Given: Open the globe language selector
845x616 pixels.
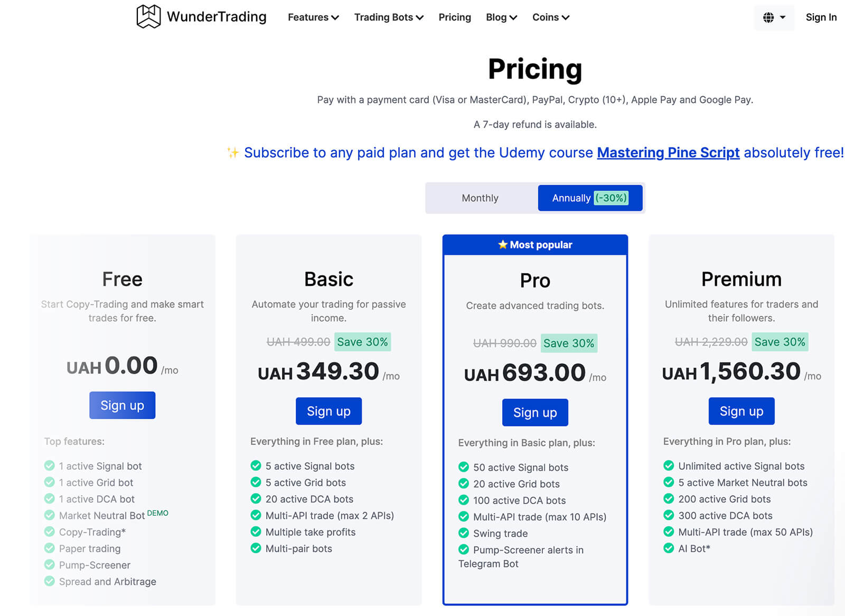Looking at the screenshot, I should pos(774,17).
